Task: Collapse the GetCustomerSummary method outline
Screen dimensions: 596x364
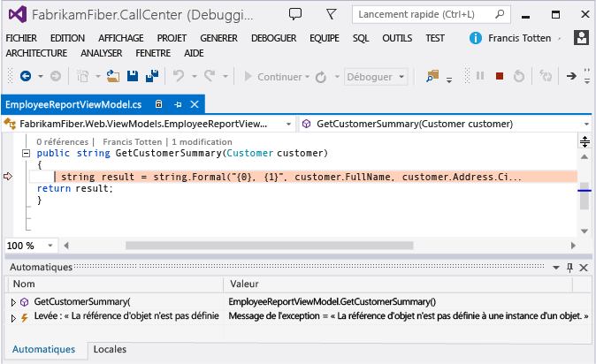Action: 26,154
